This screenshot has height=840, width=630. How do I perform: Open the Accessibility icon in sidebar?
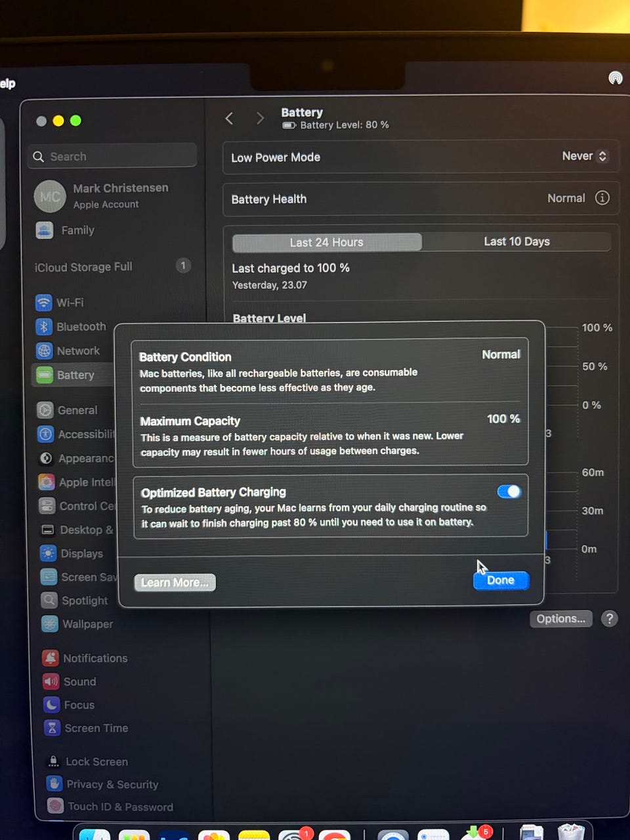[x=46, y=434]
